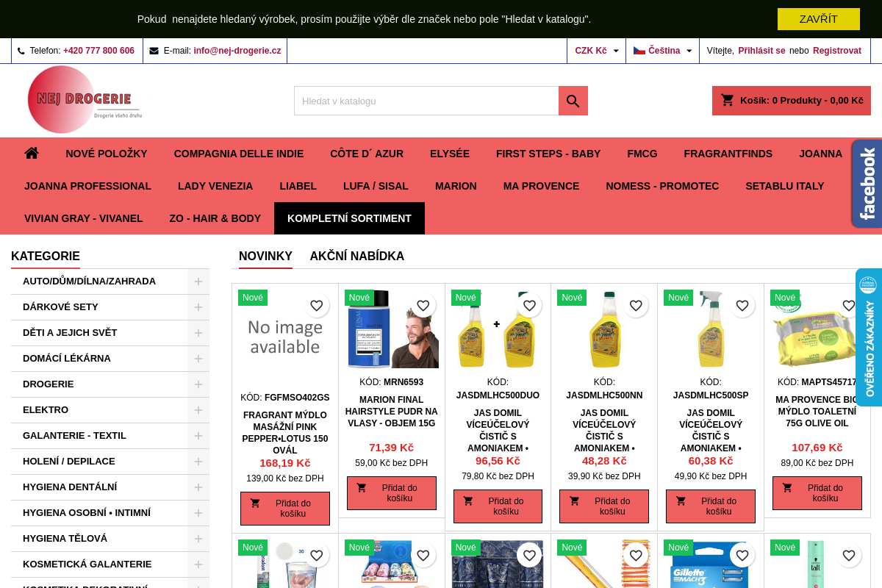
Task: Add Fragrant mýdlo to cart
Action: coord(285,509)
